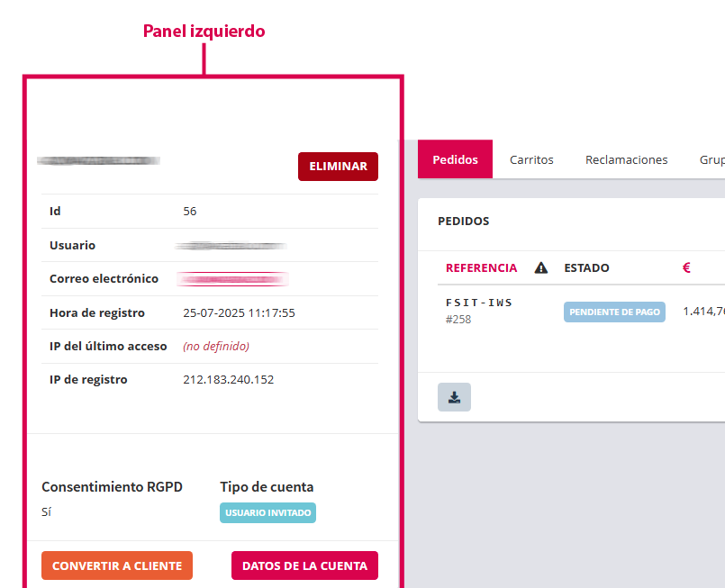
Task: Click the Usuario invitado account badge
Action: pos(267,512)
